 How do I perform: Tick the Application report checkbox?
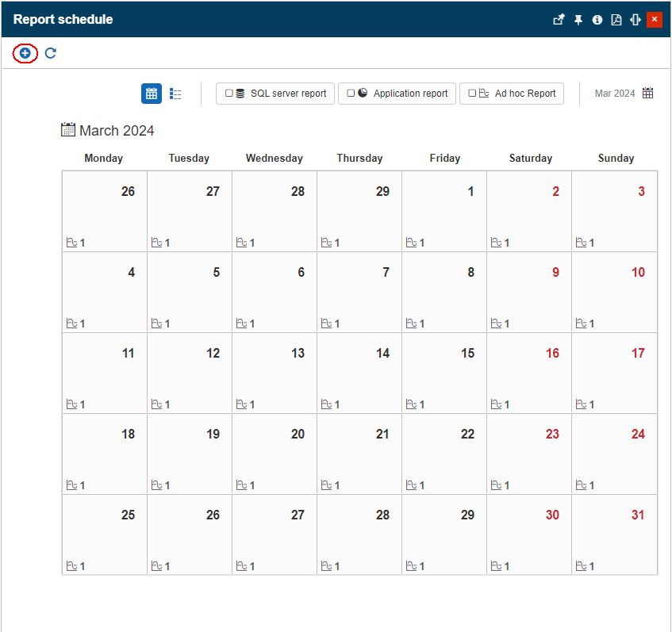(351, 94)
